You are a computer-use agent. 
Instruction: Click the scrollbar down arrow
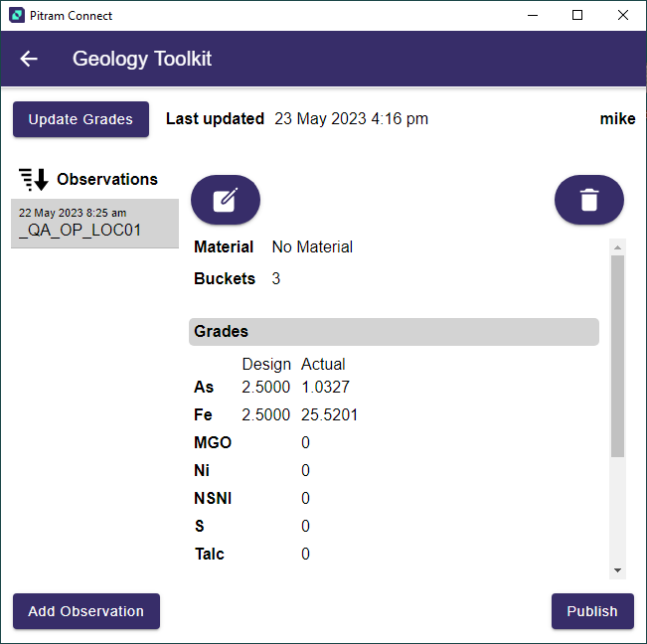coord(617,570)
